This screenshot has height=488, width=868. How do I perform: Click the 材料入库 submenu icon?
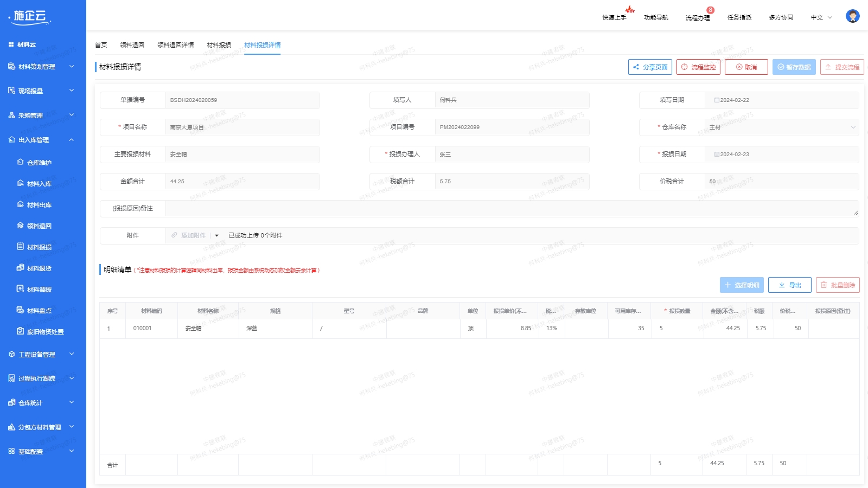[x=20, y=183]
